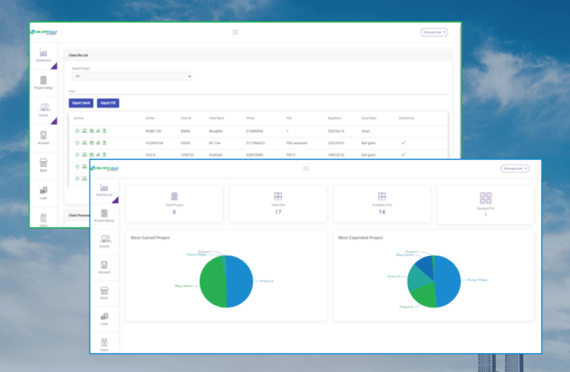Click the client name Musabbir
Image resolution: width=570 pixels, height=372 pixels.
[x=216, y=131]
